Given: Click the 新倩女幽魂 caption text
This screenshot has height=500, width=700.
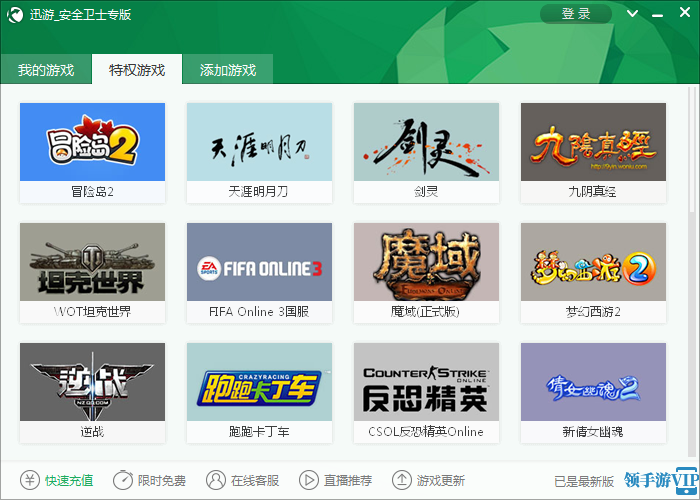Looking at the screenshot, I should [593, 432].
